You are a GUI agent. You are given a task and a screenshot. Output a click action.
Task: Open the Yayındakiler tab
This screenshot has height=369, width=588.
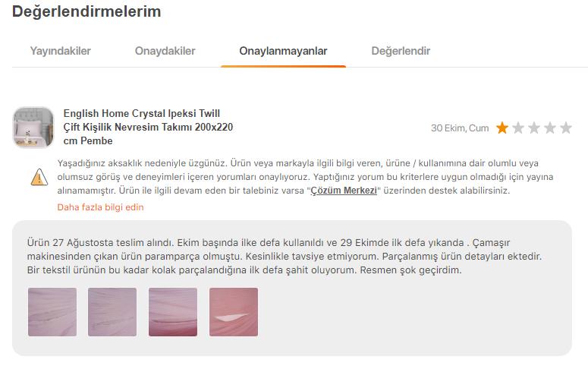[x=61, y=51]
